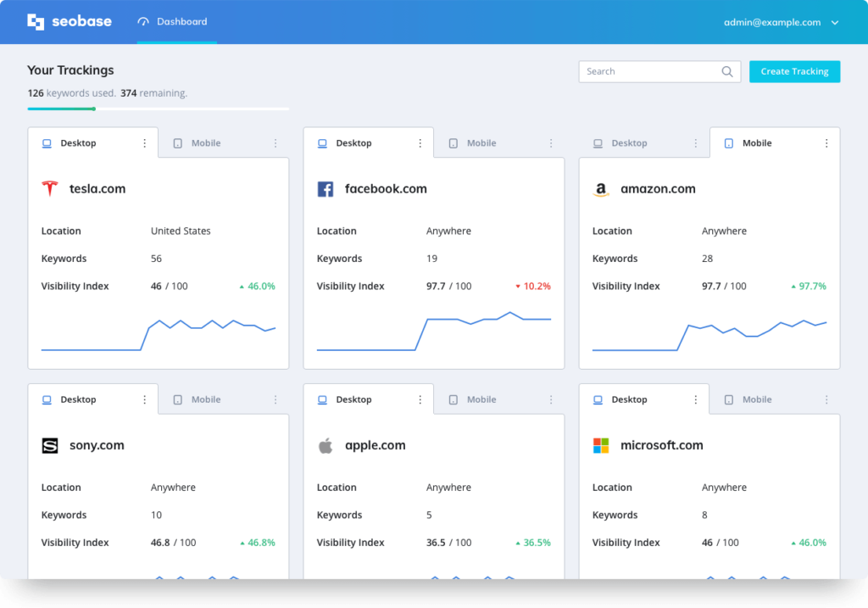
Task: Focus the Search input field
Action: pos(659,71)
